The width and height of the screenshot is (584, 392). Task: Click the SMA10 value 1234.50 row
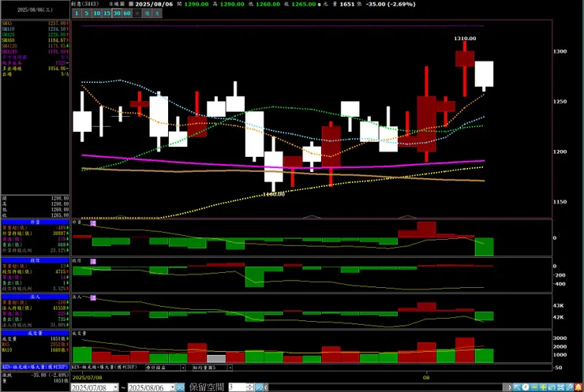click(35, 29)
